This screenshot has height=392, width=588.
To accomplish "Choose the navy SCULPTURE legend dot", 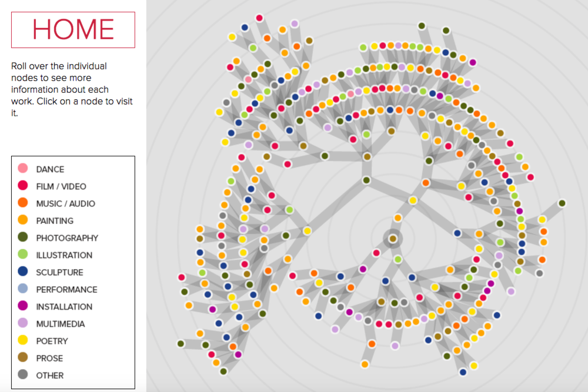I will [23, 272].
